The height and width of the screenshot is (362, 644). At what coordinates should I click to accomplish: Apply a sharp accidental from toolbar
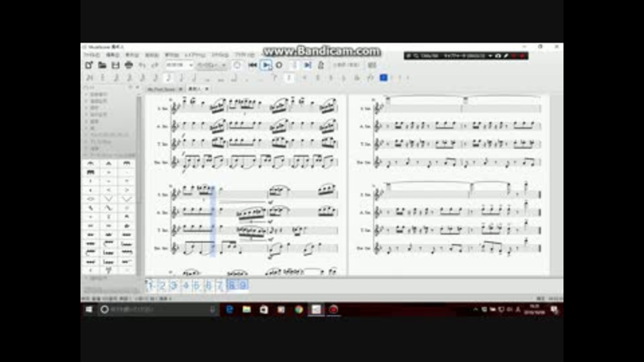317,77
